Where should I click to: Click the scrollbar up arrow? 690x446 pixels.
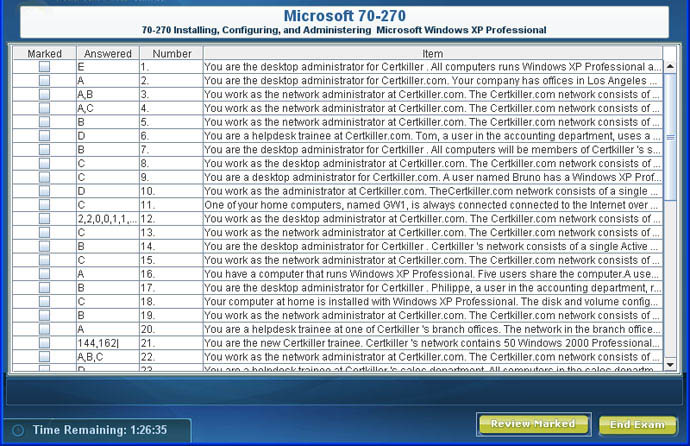pos(670,66)
